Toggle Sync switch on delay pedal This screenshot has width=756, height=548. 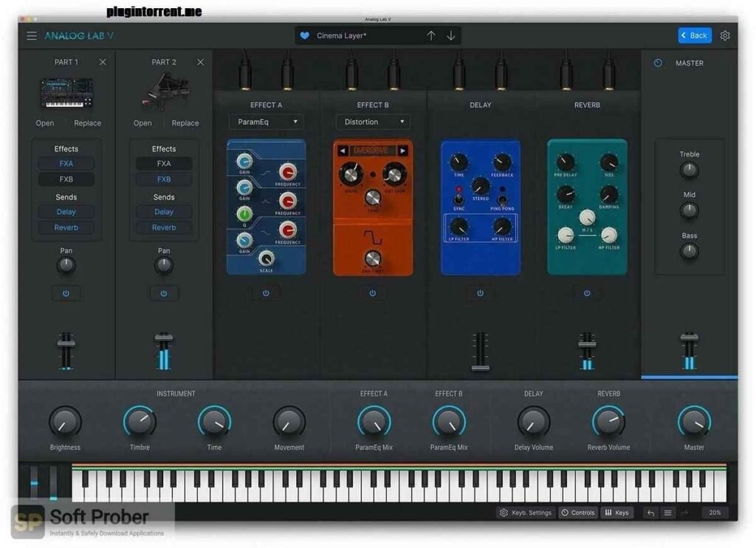(x=458, y=198)
